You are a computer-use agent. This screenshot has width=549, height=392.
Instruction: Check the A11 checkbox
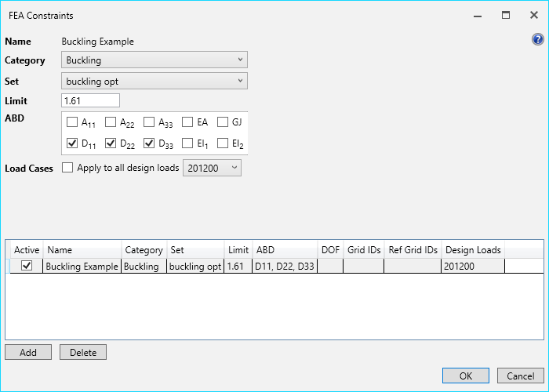(72, 122)
